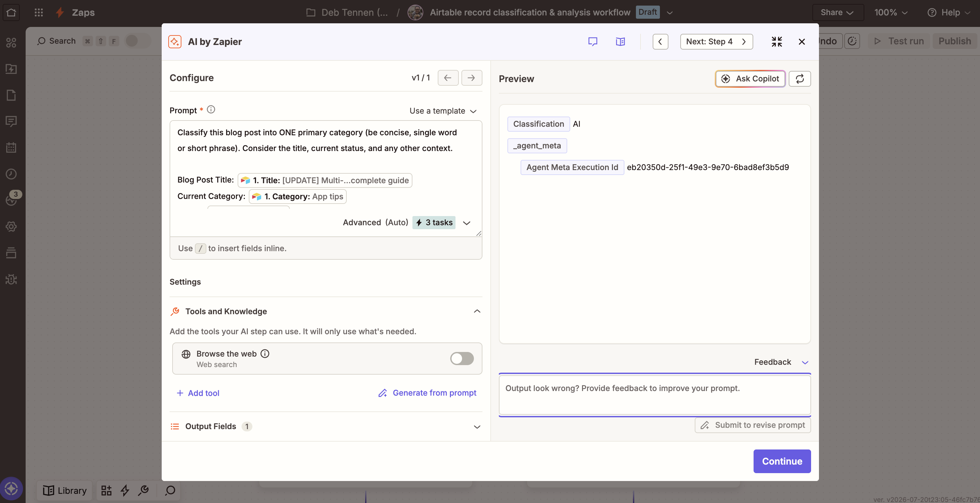Open Use a template dropdown
The height and width of the screenshot is (503, 980).
pos(443,111)
